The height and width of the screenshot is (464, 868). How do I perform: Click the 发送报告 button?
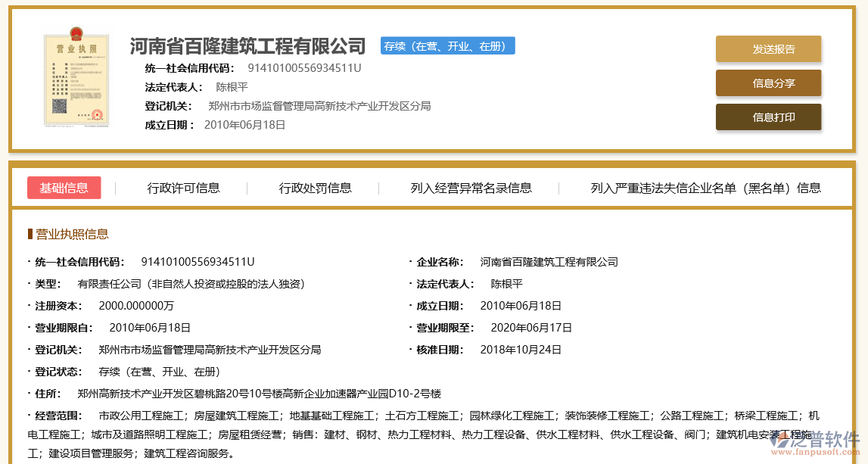(768, 48)
